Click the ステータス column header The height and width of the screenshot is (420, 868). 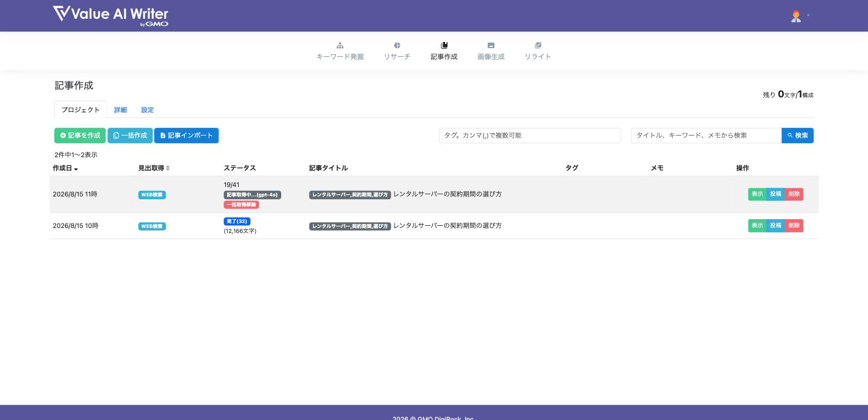coord(240,168)
